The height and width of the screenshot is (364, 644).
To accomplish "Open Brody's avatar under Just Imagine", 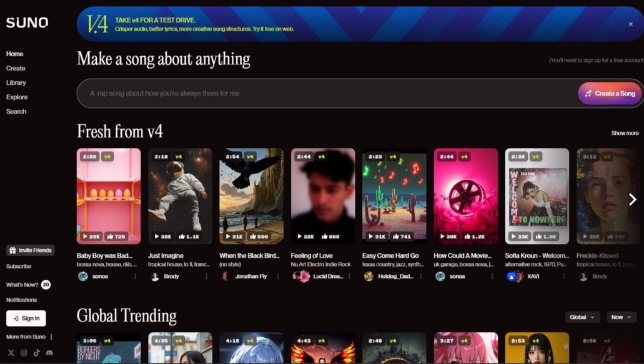I will (x=154, y=277).
